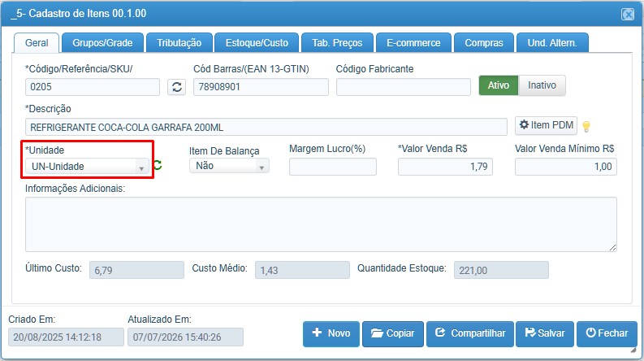
Task: Set item status to Ativo
Action: click(x=499, y=85)
